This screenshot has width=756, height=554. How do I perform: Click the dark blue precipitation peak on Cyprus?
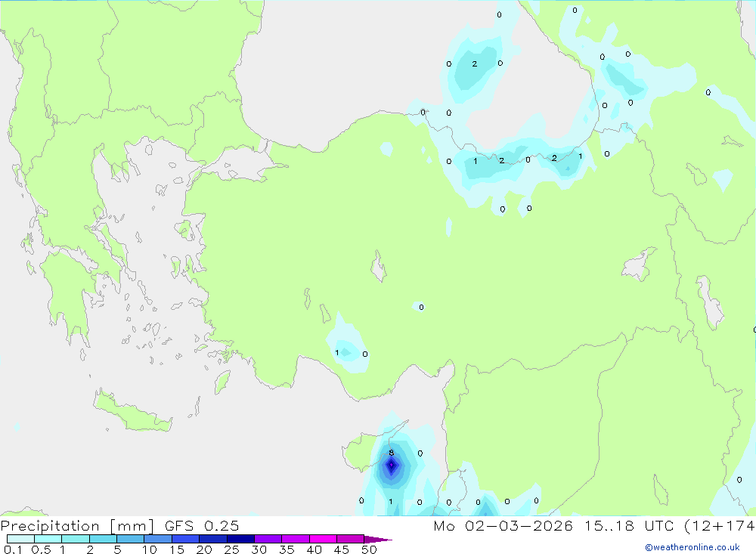pyautogui.click(x=391, y=466)
